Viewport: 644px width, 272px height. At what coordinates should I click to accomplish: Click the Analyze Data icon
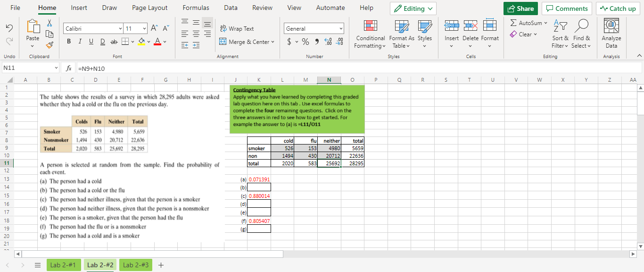click(x=611, y=31)
